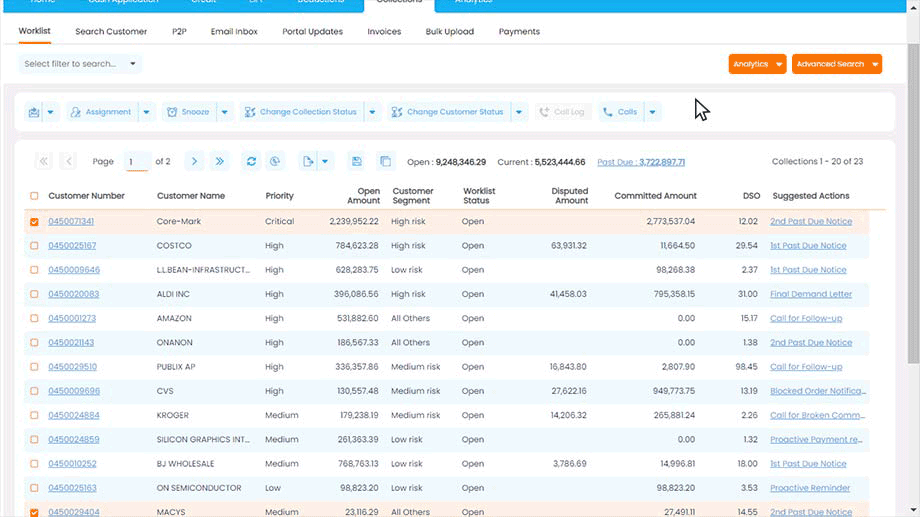Image resolution: width=920 pixels, height=517 pixels.
Task: Uncheck the Core-Mark row checkbox
Action: tap(35, 222)
